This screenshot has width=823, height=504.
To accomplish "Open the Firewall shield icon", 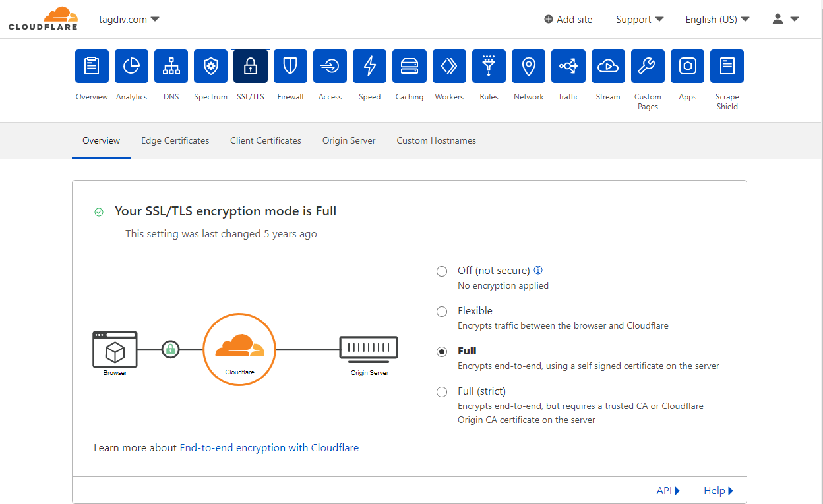I will coord(290,66).
